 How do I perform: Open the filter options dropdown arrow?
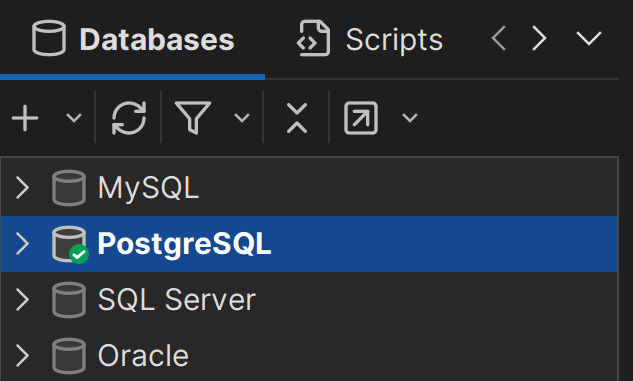pyautogui.click(x=242, y=118)
